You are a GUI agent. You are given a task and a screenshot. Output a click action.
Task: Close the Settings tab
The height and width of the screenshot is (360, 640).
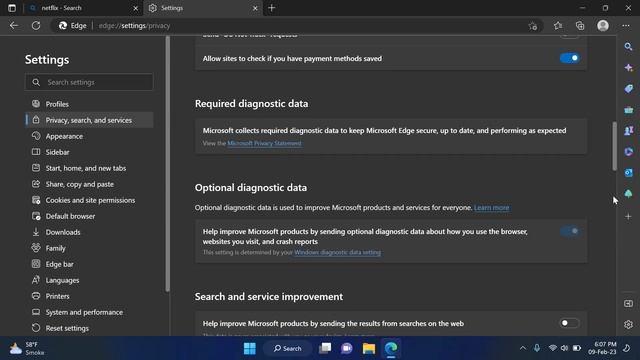tap(255, 8)
